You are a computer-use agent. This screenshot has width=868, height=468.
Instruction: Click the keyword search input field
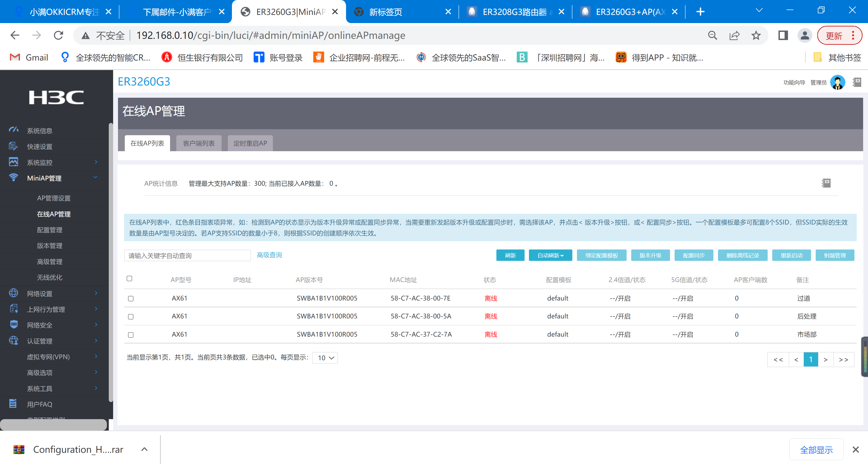pos(187,255)
